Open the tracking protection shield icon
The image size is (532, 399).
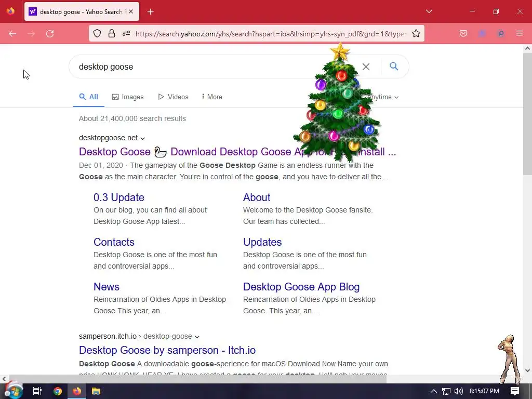coord(97,33)
